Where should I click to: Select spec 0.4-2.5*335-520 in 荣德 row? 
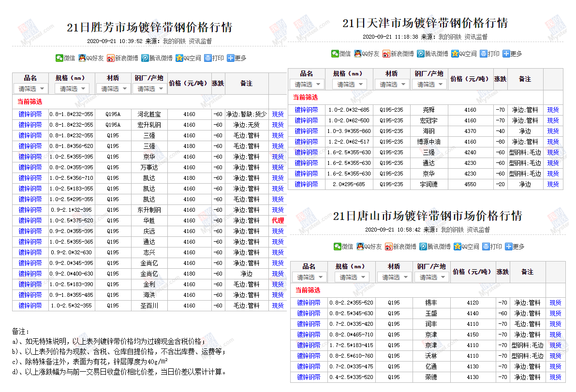point(351,377)
